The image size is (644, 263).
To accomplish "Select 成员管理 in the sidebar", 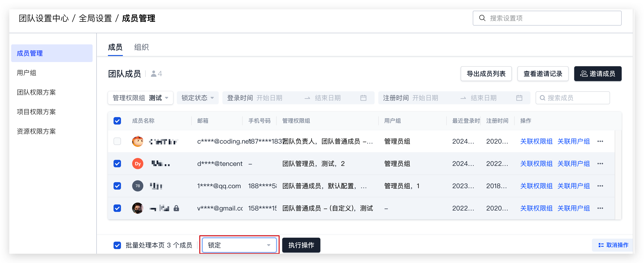I will pyautogui.click(x=52, y=53).
